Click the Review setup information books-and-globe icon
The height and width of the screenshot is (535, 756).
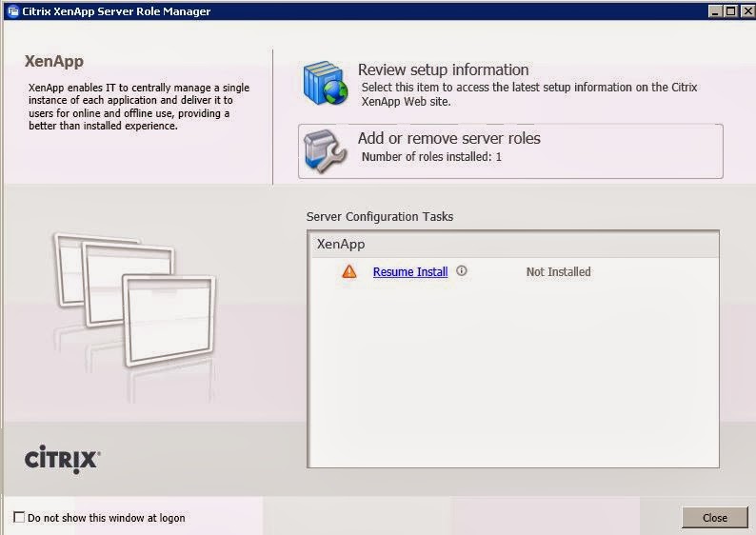tap(326, 83)
